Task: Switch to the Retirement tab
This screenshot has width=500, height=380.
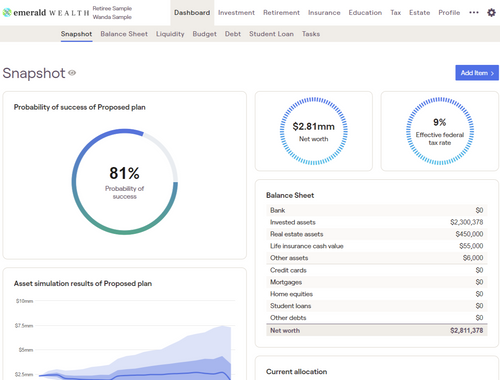Action: (281, 13)
